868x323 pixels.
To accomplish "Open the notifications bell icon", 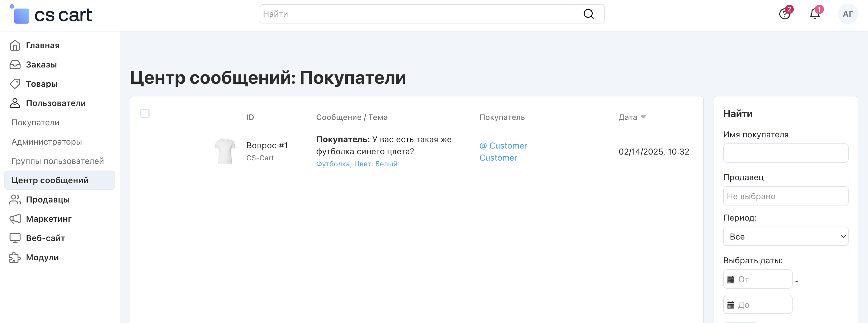I will (x=815, y=14).
